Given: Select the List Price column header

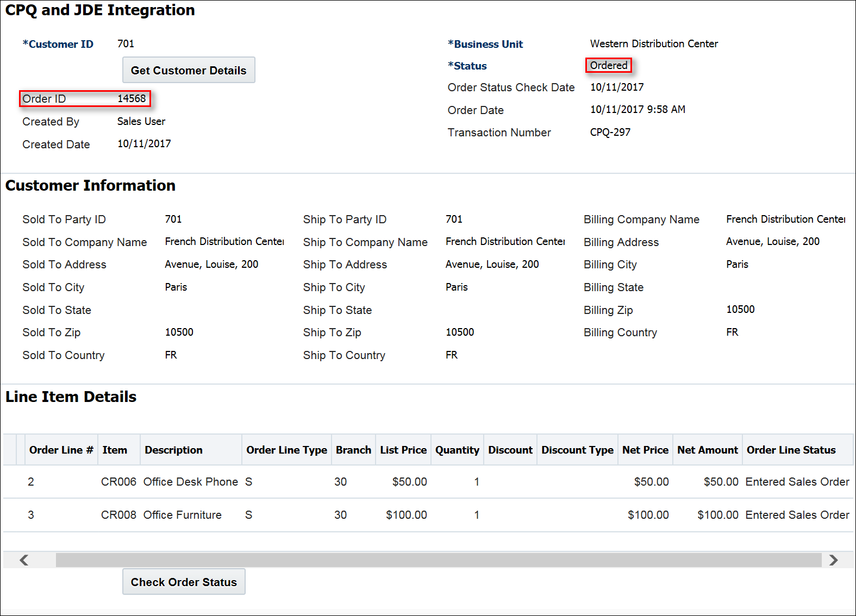Looking at the screenshot, I should [x=403, y=450].
